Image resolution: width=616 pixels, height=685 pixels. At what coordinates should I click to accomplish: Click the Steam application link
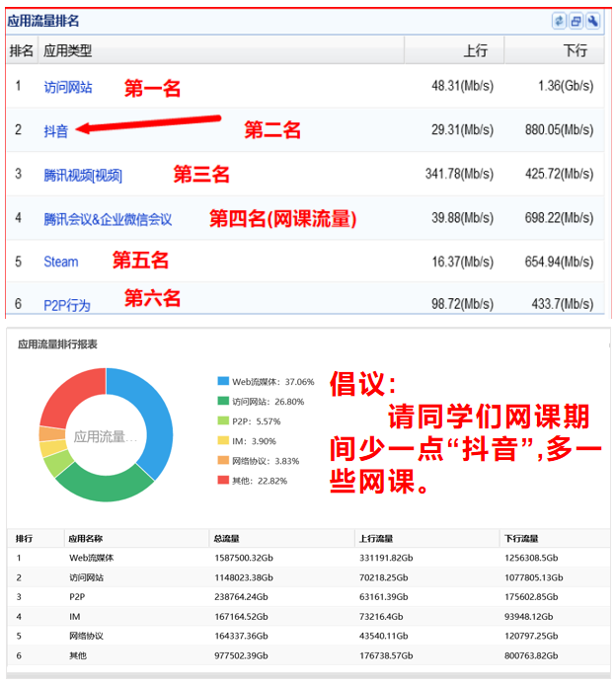coord(61,262)
